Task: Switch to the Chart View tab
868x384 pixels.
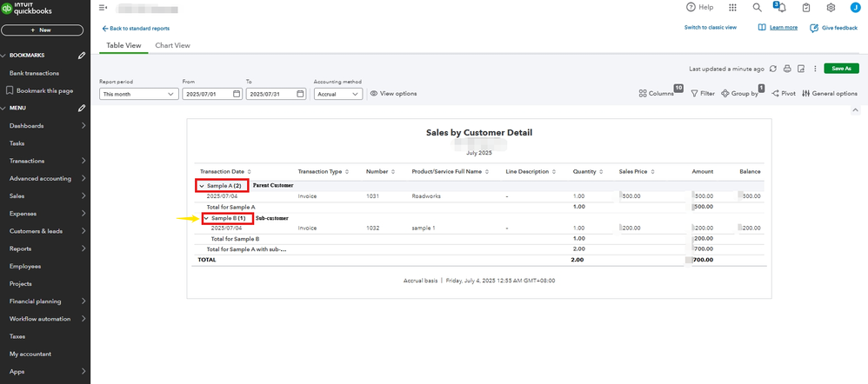Action: (x=172, y=45)
